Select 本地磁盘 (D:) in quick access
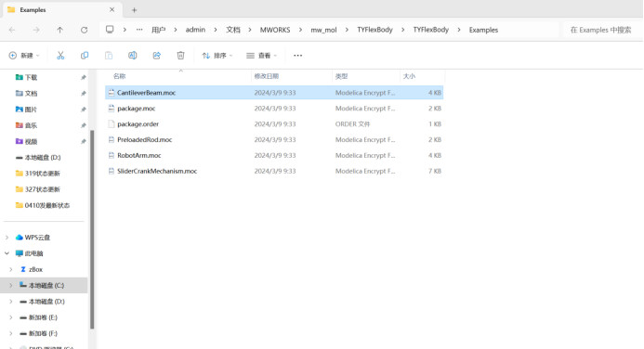Image resolution: width=644 pixels, height=349 pixels. 43,158
